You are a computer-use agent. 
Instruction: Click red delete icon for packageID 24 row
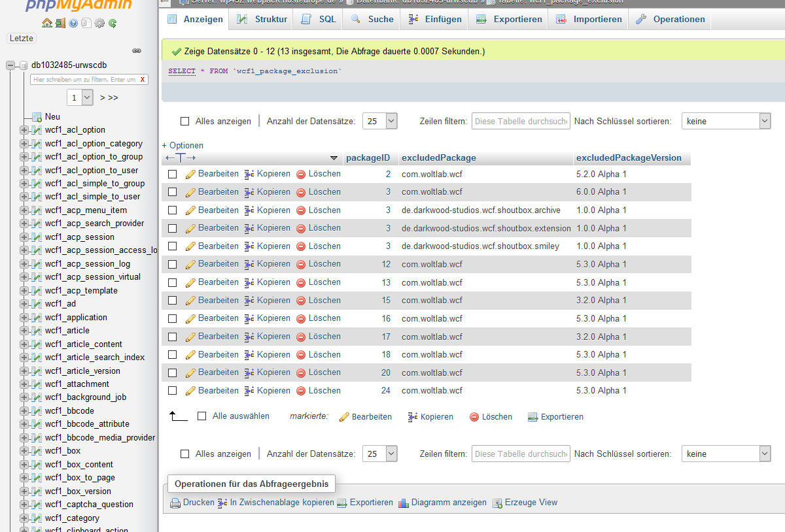301,391
